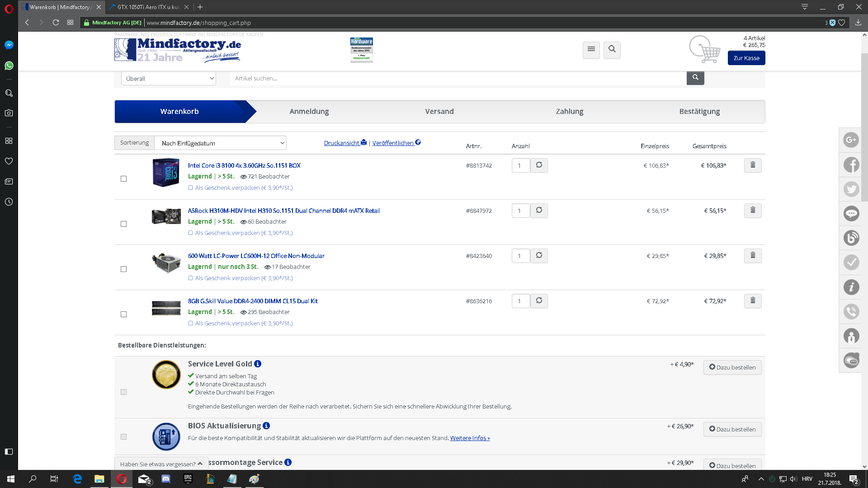Screen dimensions: 868x488
Task: Select Bestätigung checkout step
Action: [x=699, y=112]
